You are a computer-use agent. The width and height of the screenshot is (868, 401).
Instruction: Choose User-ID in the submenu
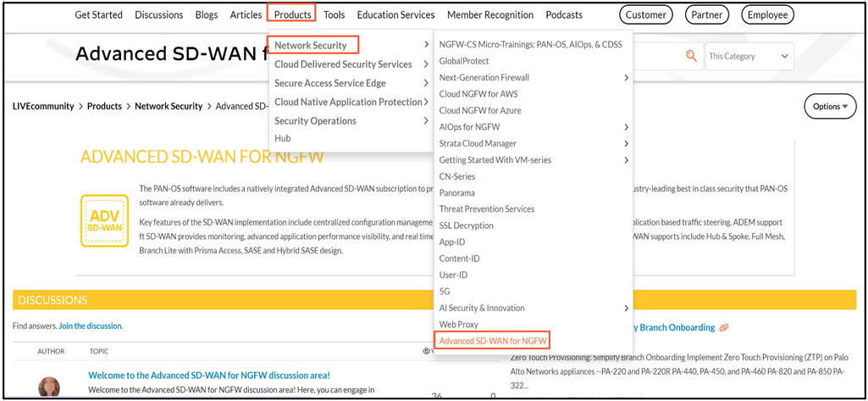click(x=453, y=275)
